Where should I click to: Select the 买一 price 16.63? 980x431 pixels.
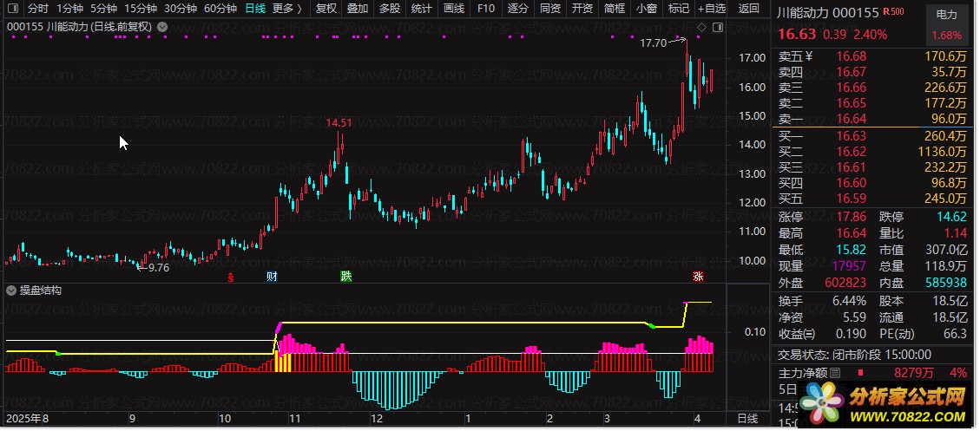[852, 136]
